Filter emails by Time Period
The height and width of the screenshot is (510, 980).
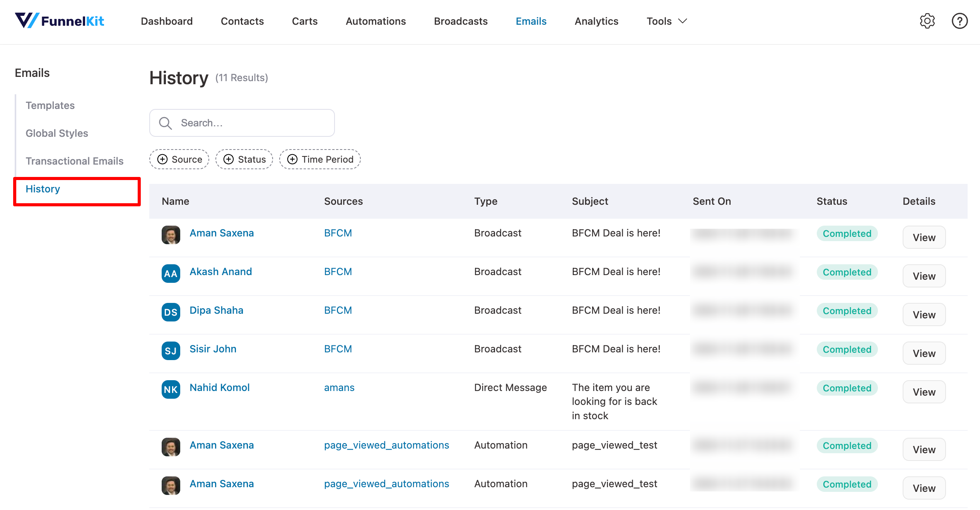pos(319,159)
